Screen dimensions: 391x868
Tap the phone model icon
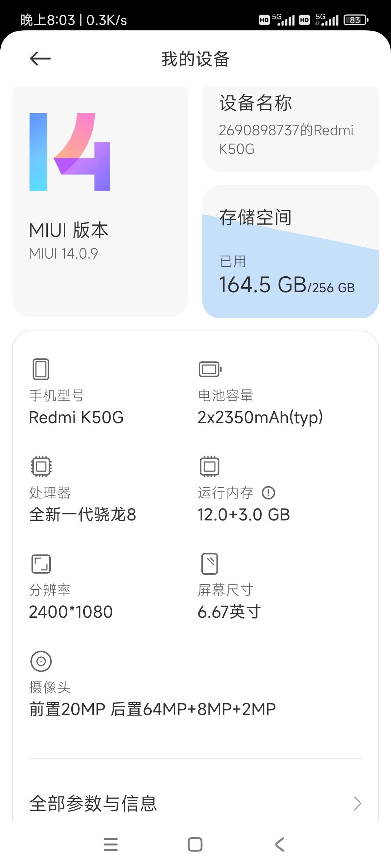pos(41,369)
